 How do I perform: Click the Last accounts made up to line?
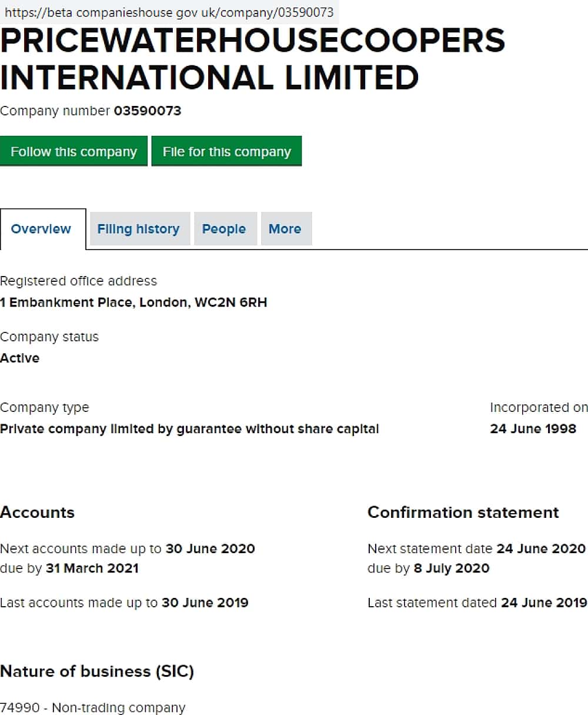(124, 603)
